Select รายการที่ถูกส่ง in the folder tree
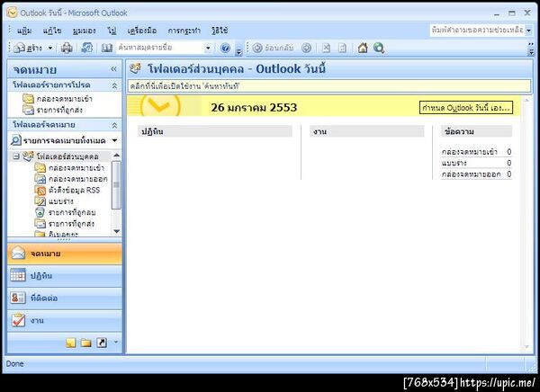Screen dimensions: 540x392 [x=65, y=224]
